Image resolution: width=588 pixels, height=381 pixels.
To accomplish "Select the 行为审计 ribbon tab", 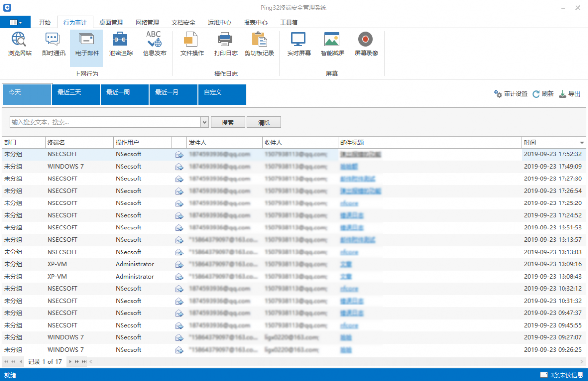I will coord(75,22).
